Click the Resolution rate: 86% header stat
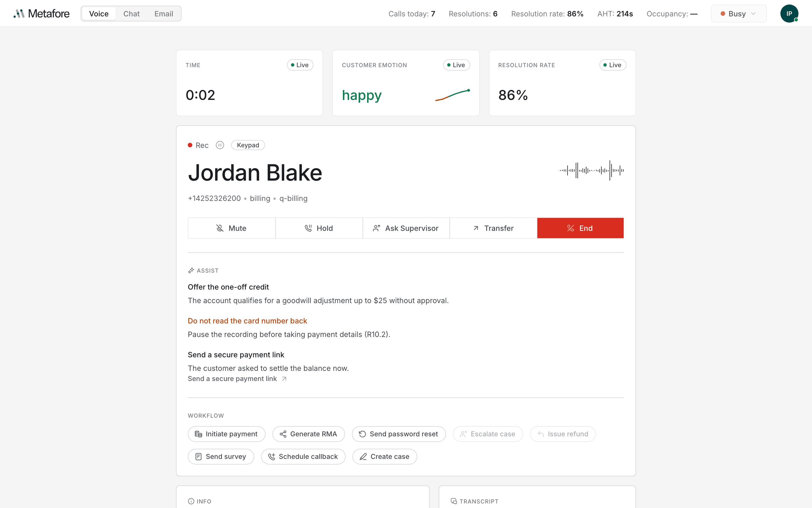 click(547, 14)
